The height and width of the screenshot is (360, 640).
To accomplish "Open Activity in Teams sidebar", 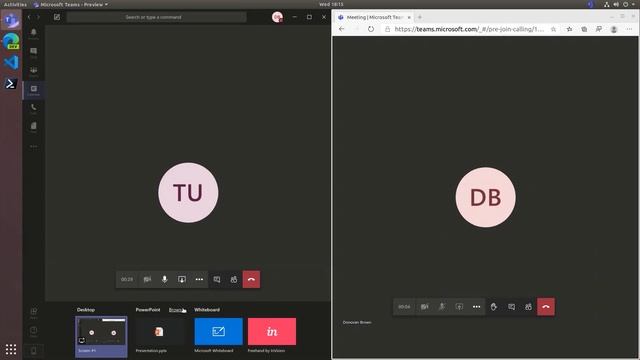I will coord(33,34).
